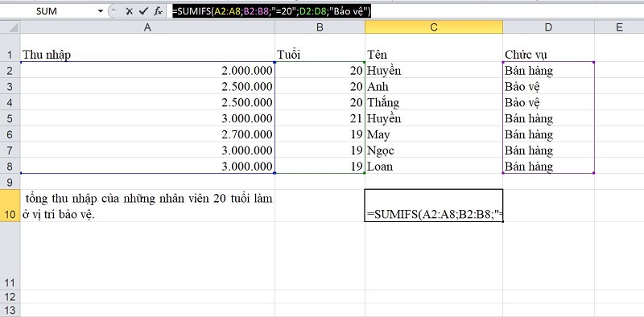Image resolution: width=644 pixels, height=317 pixels.
Task: Select income cell 3.000.000 in row 5
Action: point(147,118)
